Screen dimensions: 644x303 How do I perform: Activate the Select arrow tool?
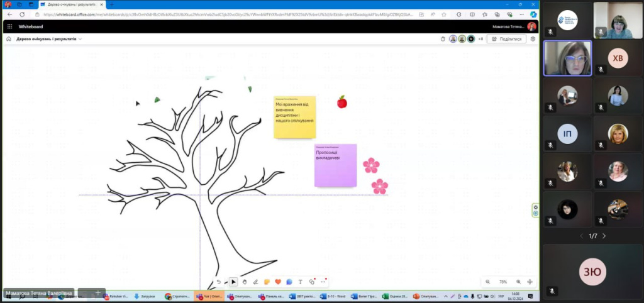(233, 282)
